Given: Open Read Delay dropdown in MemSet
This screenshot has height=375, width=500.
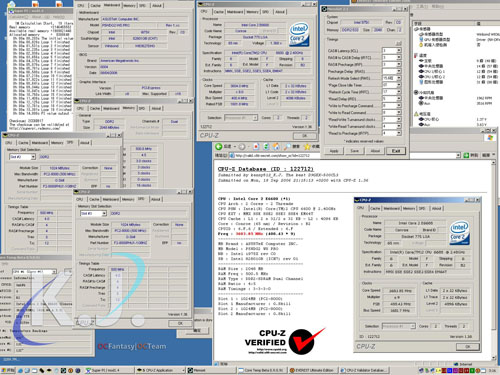Looking at the screenshot, I should [399, 99].
